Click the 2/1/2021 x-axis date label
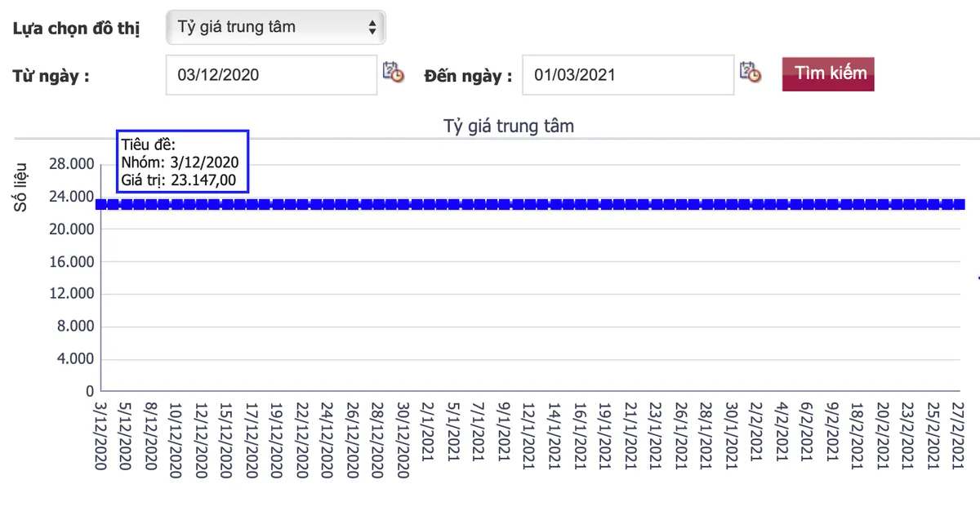Screen dimensions: 980x511 click(x=428, y=426)
